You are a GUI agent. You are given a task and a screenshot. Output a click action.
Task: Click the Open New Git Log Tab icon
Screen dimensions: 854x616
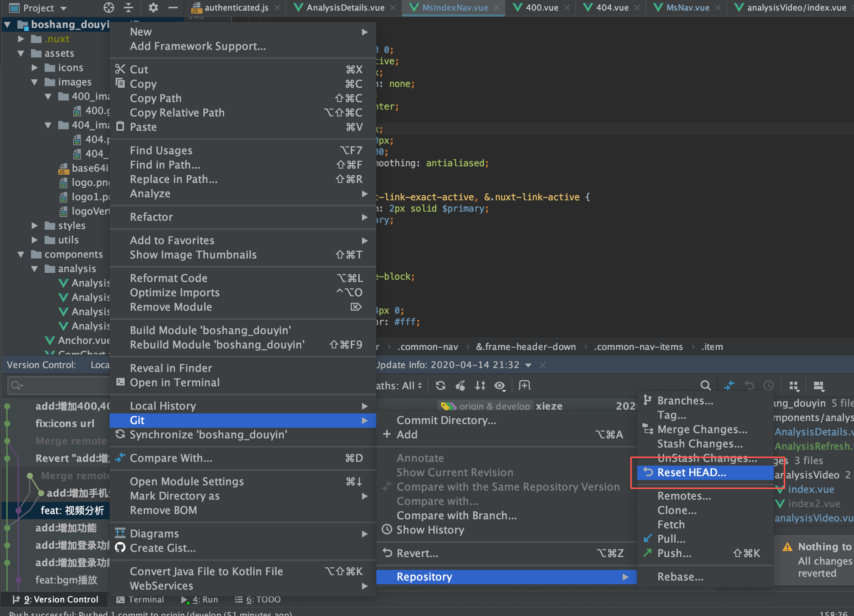[x=524, y=385]
